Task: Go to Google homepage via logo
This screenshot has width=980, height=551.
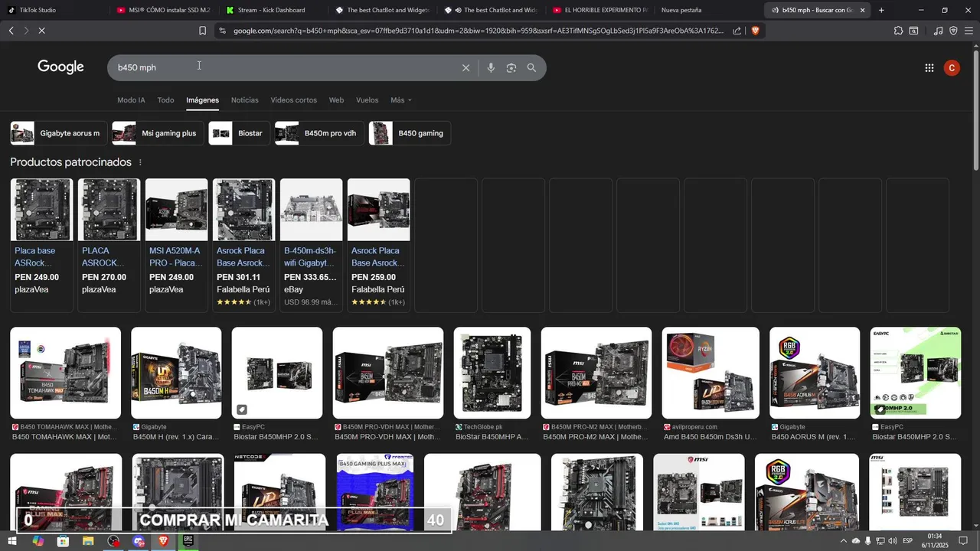Action: point(60,67)
